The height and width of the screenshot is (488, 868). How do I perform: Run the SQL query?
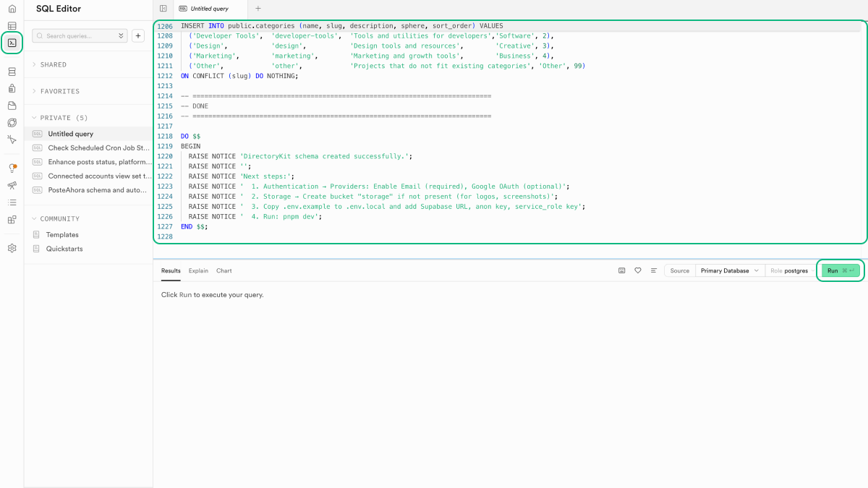click(840, 270)
